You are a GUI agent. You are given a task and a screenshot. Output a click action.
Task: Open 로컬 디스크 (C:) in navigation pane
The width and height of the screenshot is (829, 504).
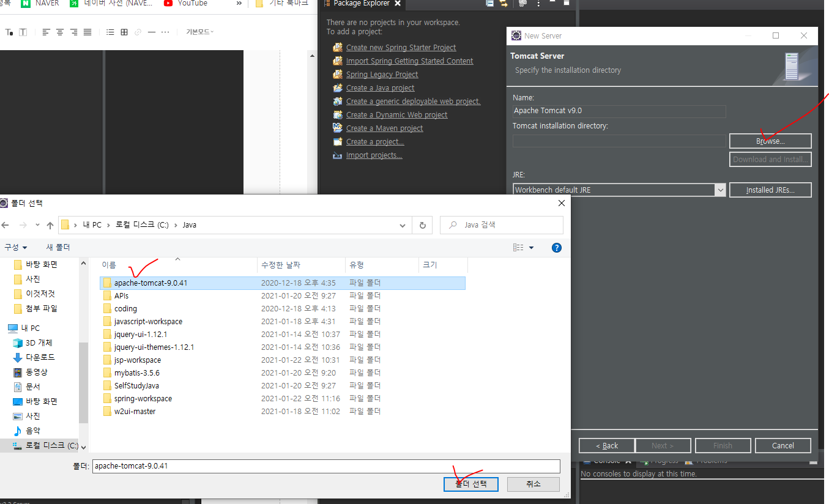coord(45,445)
